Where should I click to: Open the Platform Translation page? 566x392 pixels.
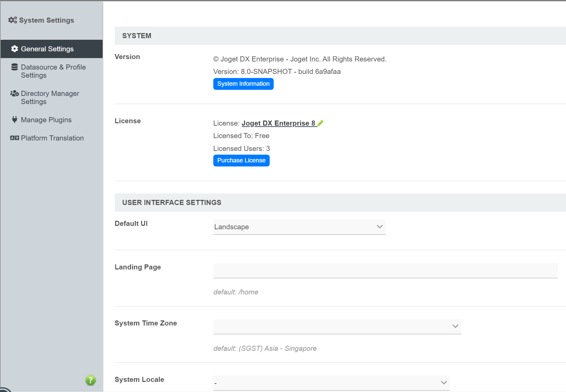[x=52, y=138]
